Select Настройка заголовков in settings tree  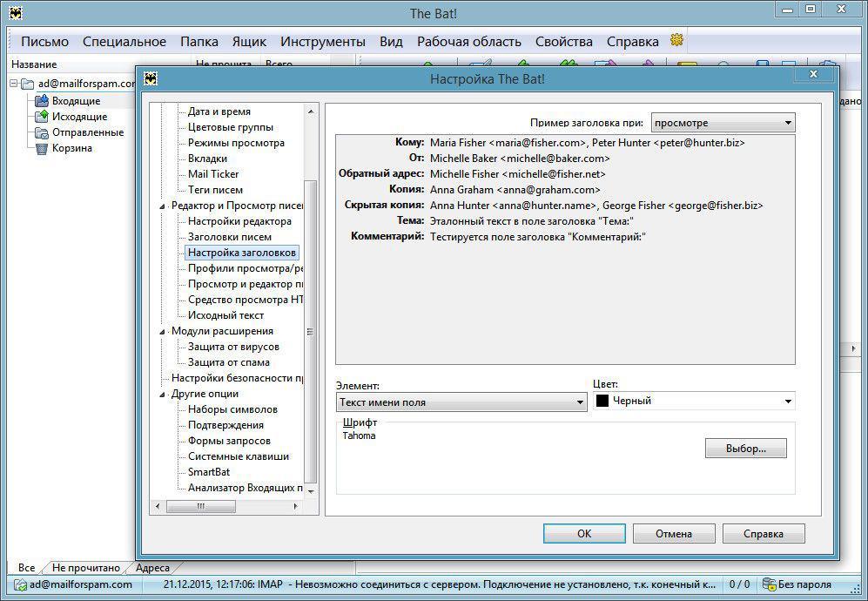tap(242, 253)
